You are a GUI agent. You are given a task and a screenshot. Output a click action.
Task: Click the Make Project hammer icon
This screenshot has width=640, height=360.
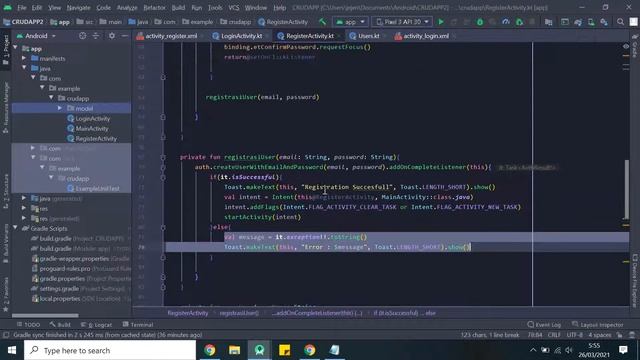[322, 22]
